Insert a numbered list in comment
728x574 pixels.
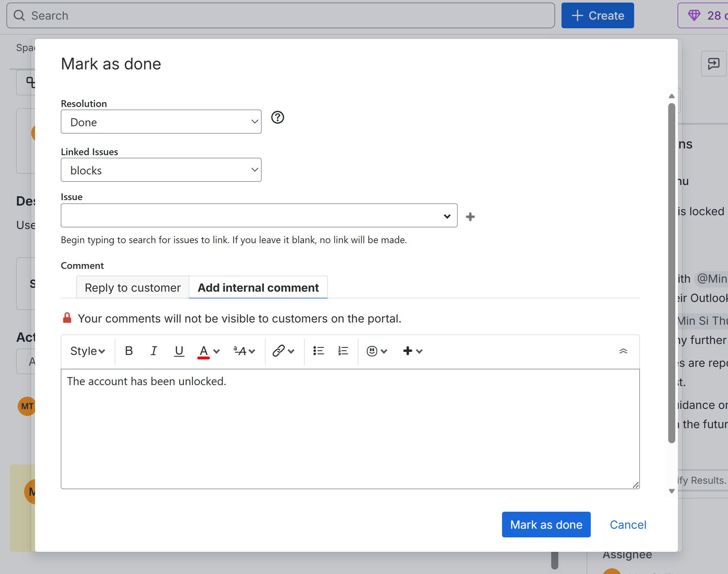(343, 351)
